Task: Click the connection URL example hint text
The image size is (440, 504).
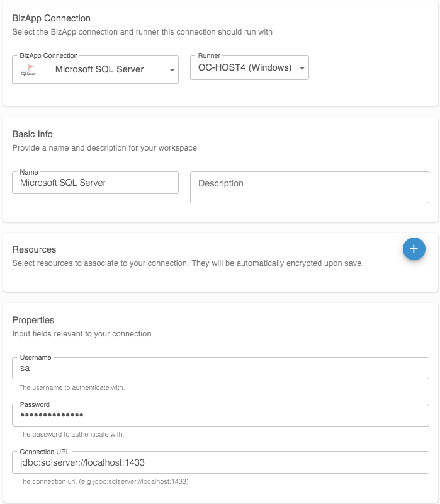Action: point(104,481)
